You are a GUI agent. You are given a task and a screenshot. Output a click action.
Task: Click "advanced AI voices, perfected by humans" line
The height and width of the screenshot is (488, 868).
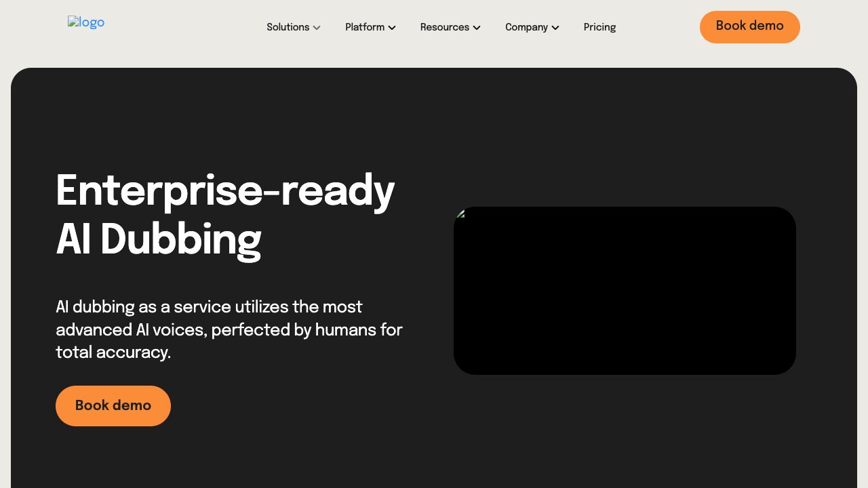[229, 330]
